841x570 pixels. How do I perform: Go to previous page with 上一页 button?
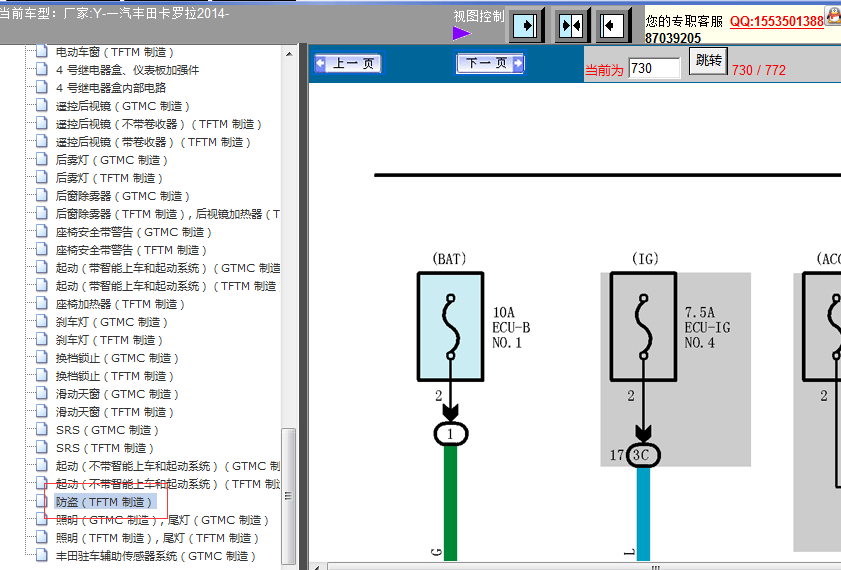(348, 63)
